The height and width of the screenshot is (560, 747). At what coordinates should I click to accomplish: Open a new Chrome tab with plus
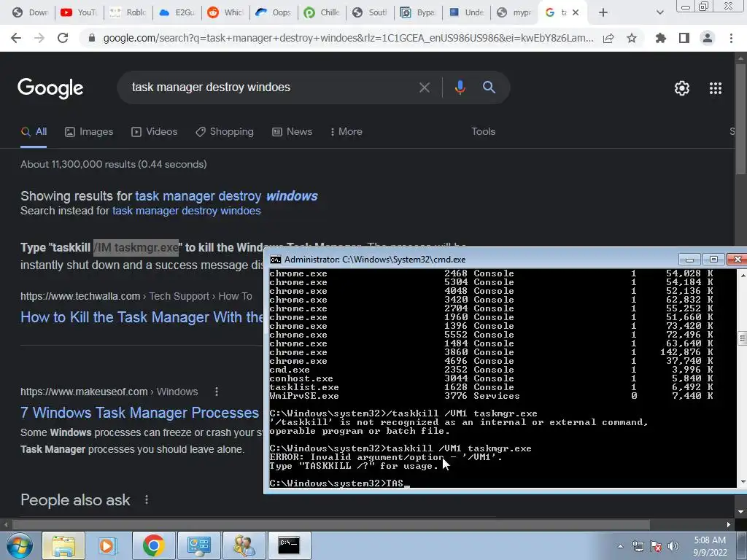point(603,13)
